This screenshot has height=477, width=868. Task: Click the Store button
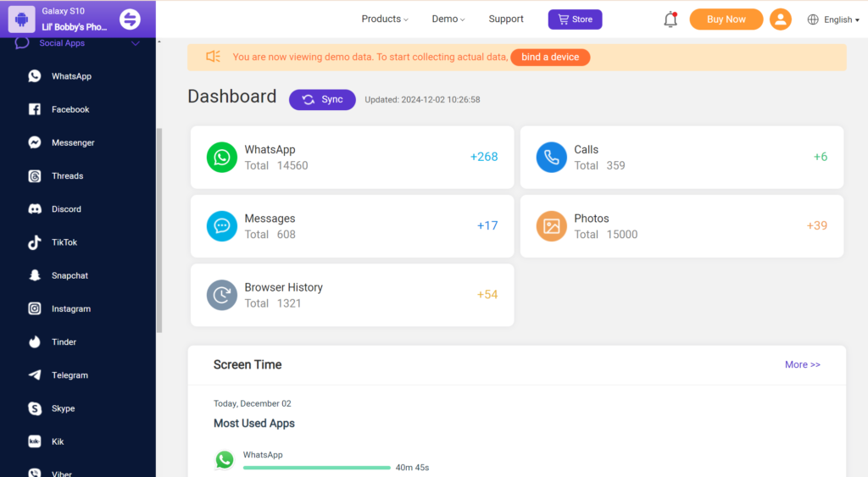[x=576, y=19]
